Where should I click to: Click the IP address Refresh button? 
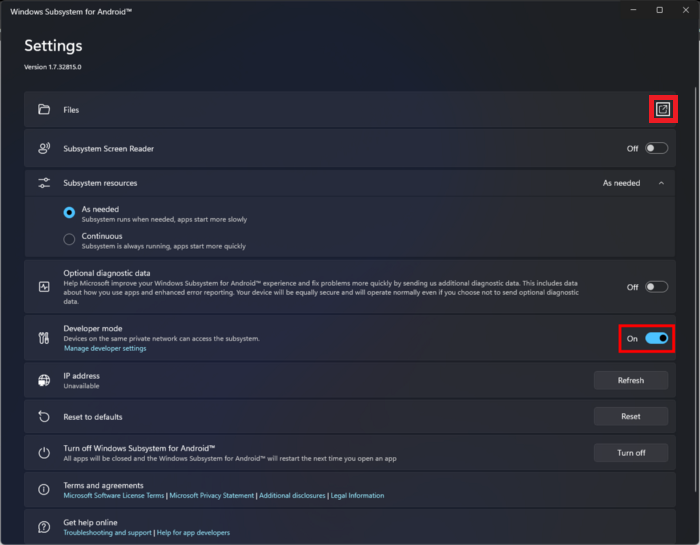pos(630,380)
